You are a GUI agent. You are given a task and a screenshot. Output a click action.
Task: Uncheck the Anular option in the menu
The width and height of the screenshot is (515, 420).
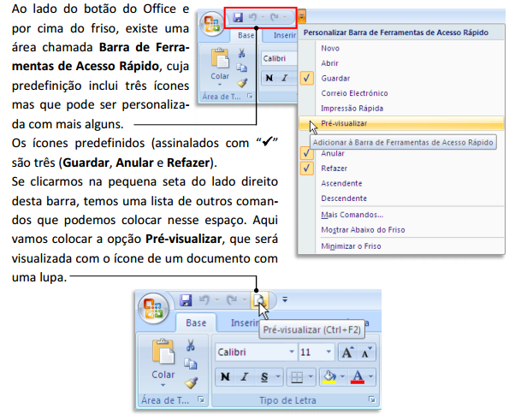pos(334,153)
